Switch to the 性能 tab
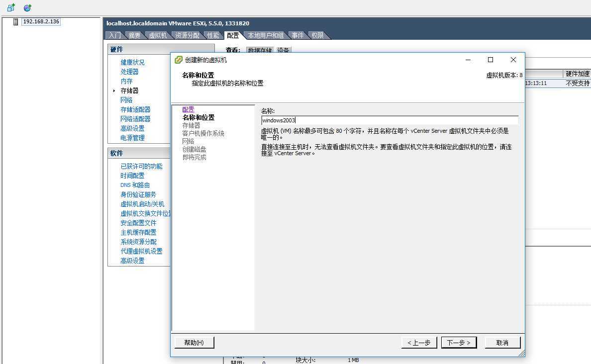The height and width of the screenshot is (364, 591). pos(213,35)
